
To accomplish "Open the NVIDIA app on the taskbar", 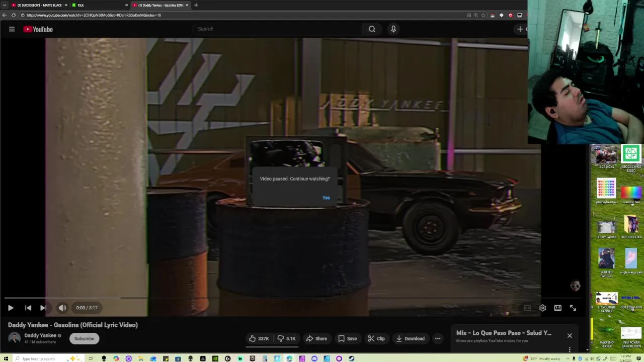I will point(215,358).
